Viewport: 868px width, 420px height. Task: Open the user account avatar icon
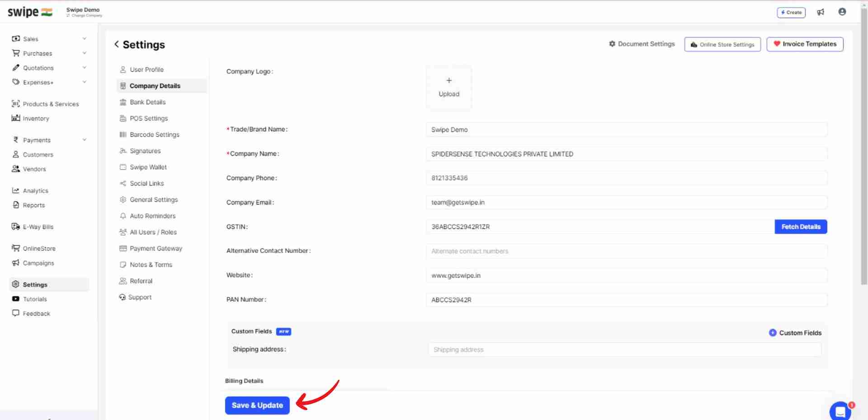(x=842, y=12)
